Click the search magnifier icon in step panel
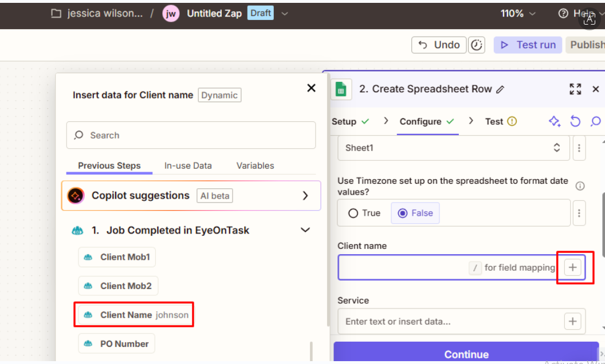The image size is (605, 364). (596, 121)
